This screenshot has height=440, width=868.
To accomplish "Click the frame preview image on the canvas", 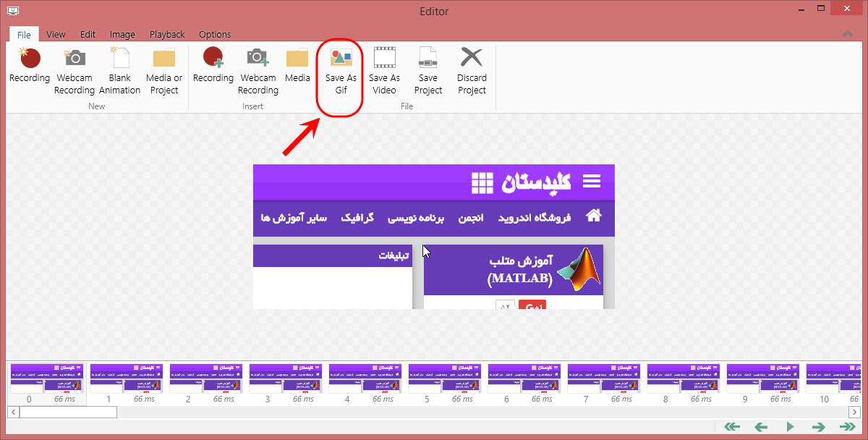I will (434, 237).
